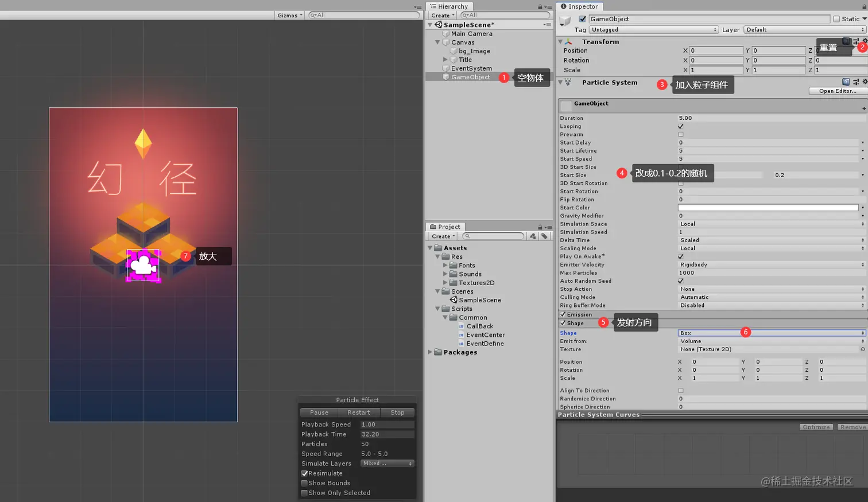The width and height of the screenshot is (868, 502).
Task: Open the Gizmos dropdown in Scene view
Action: click(x=290, y=15)
